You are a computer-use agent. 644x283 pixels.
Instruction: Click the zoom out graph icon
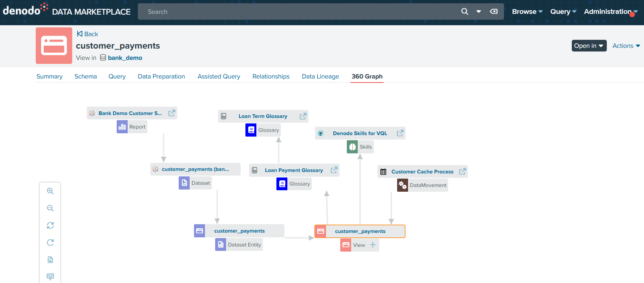(50, 208)
